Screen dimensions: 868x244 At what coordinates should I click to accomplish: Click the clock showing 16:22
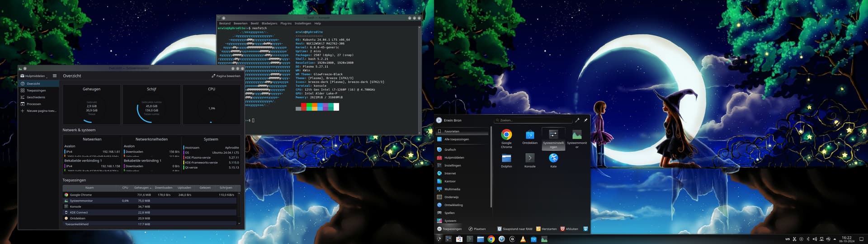click(x=847, y=239)
